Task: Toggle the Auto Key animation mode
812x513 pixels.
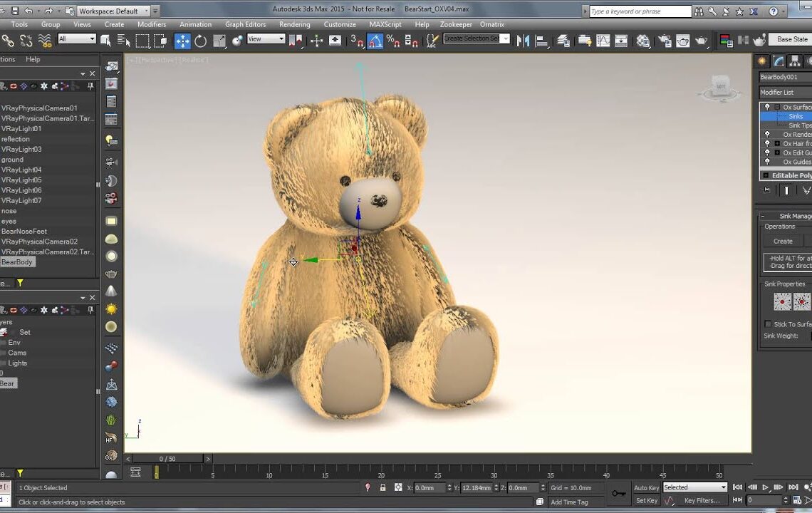Action: [x=646, y=487]
